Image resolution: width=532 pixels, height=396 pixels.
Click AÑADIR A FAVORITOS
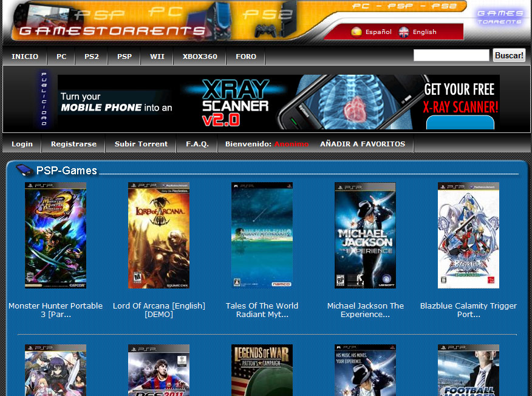click(x=363, y=144)
